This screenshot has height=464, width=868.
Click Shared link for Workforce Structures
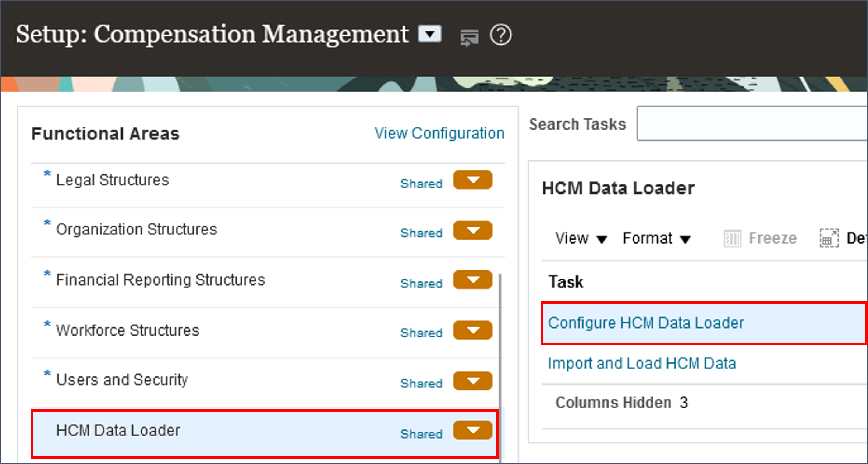421,333
